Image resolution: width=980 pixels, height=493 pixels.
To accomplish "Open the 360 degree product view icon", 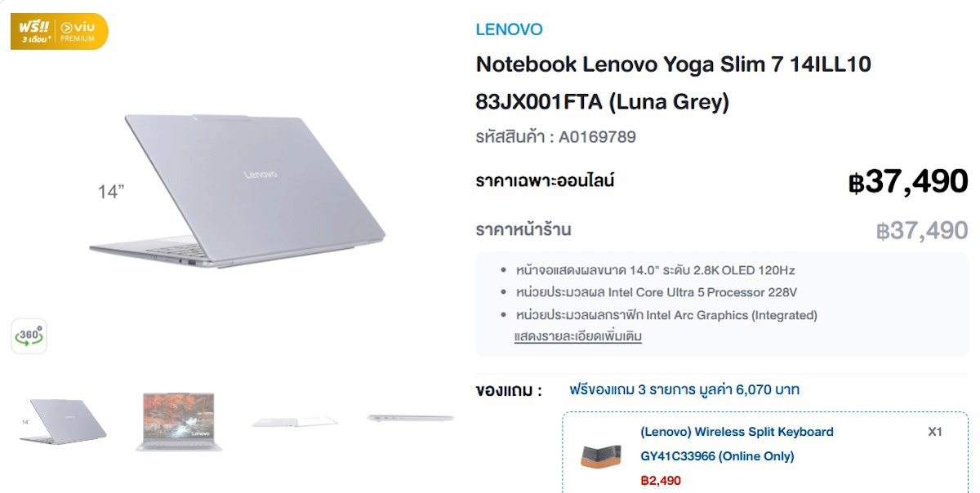I will [x=29, y=336].
